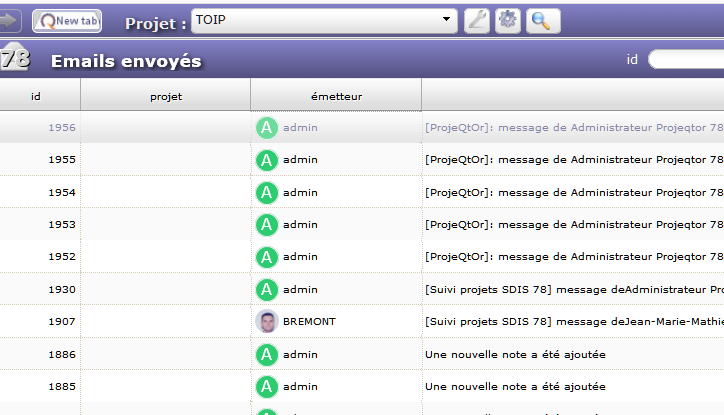This screenshot has width=724, height=415.
Task: Click the forward navigation arrow button
Action: (x=12, y=20)
